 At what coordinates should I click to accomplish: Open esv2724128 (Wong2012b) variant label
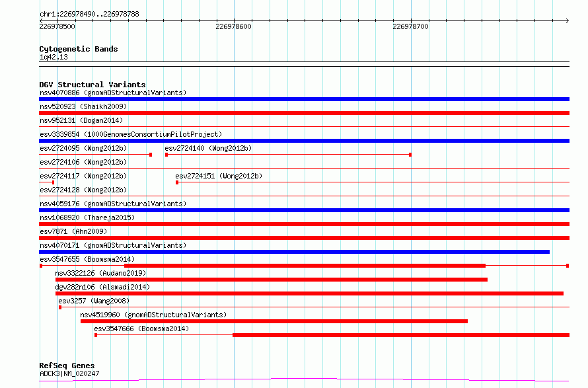[83, 190]
